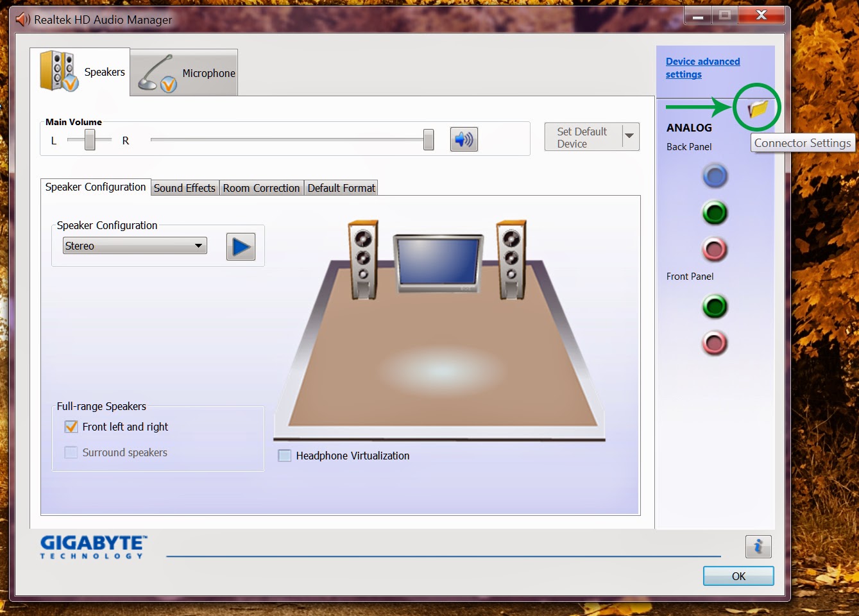Viewport: 859px width, 616px height.
Task: Open the Default Format tab
Action: 341,188
